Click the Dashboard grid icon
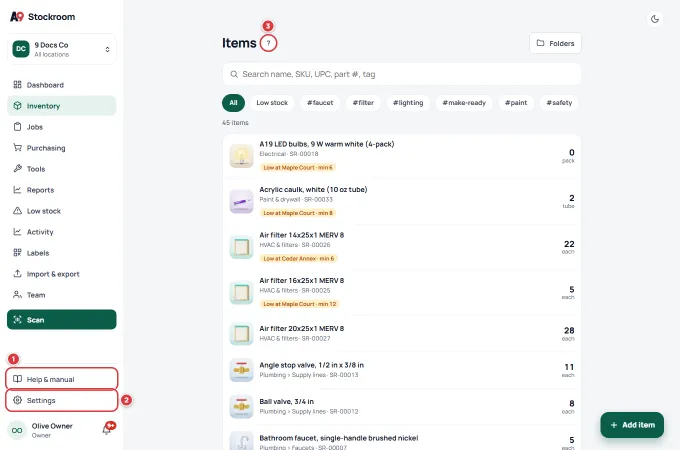 (x=17, y=85)
